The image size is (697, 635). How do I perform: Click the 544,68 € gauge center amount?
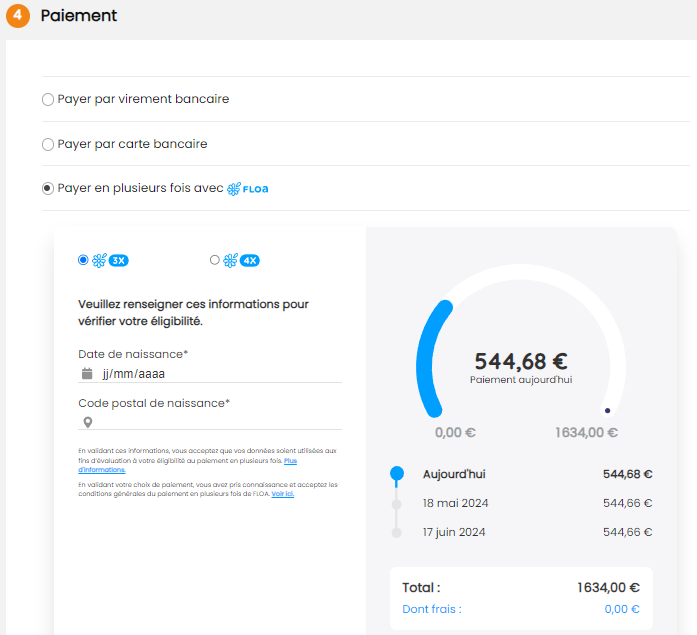tap(521, 361)
